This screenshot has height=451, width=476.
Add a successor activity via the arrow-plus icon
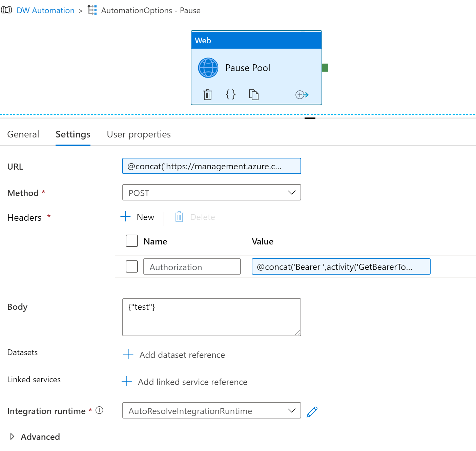point(302,94)
